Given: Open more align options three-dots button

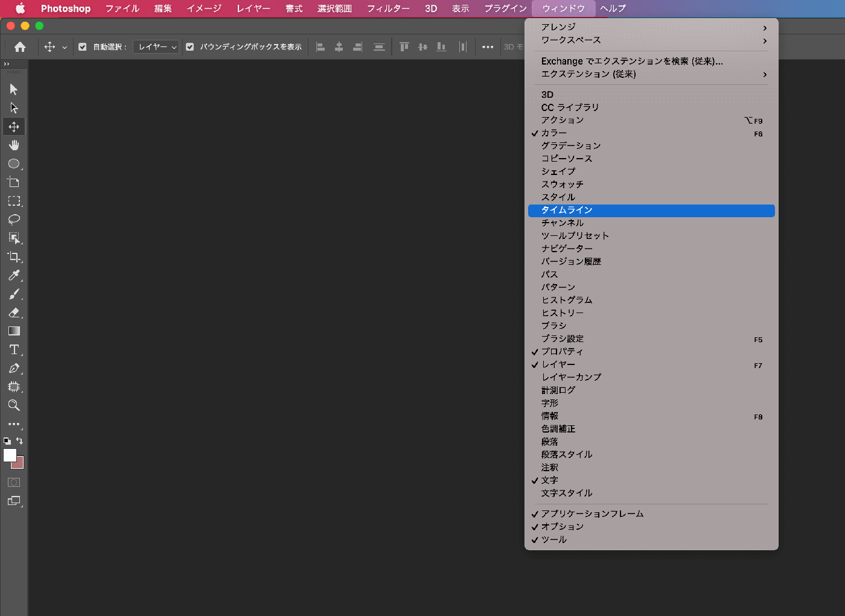Looking at the screenshot, I should 488,47.
